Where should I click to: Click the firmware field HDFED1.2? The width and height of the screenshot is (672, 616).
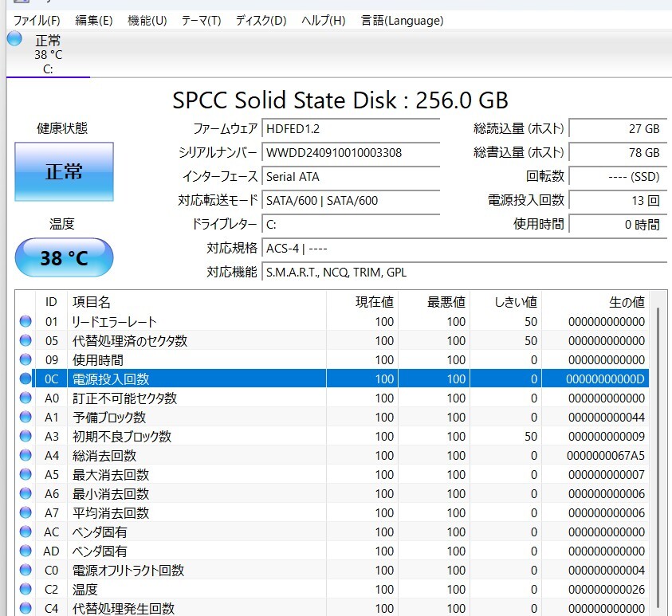[351, 128]
